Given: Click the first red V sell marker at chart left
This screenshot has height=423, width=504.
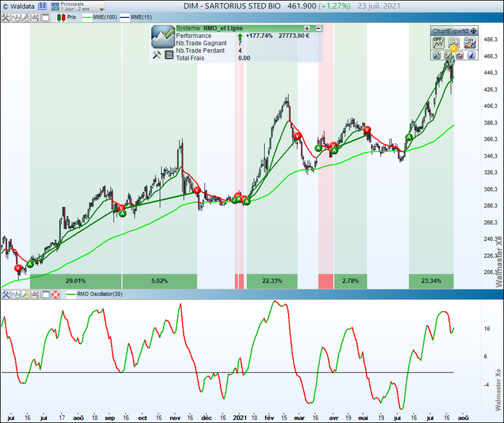Looking at the screenshot, I should pos(18,268).
